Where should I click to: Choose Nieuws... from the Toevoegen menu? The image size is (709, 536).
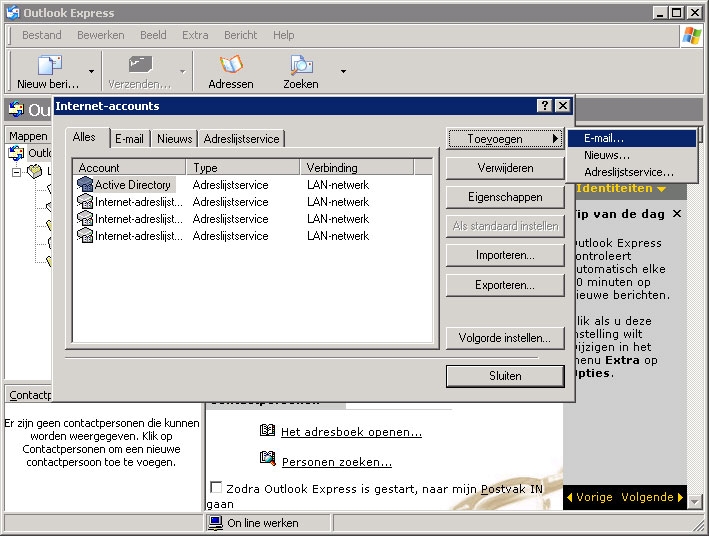632,155
